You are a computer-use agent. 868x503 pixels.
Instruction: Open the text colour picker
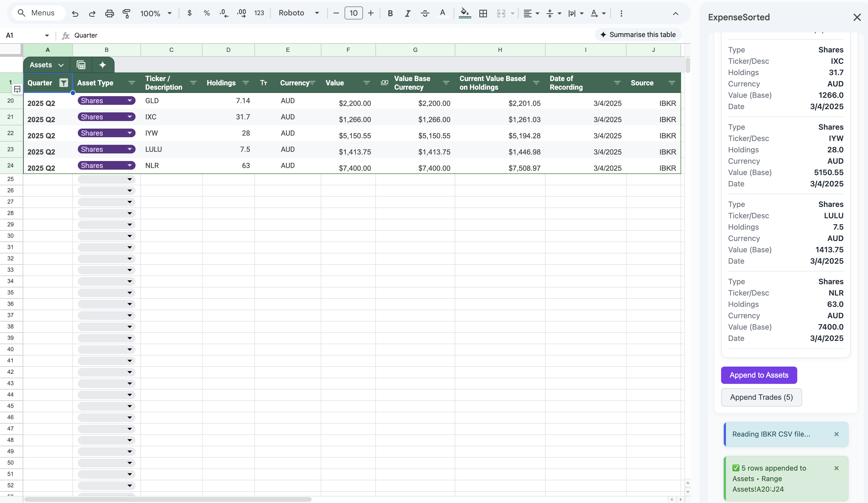tap(443, 14)
